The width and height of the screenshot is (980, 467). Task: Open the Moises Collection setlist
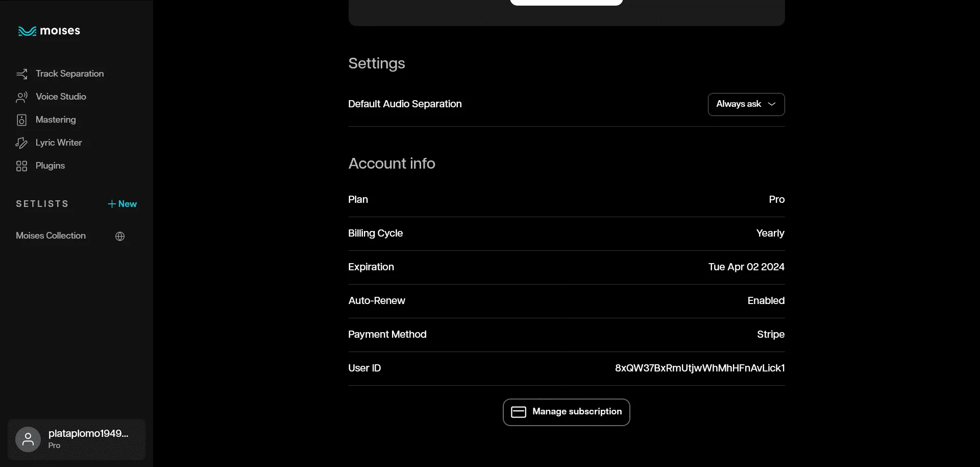tap(51, 236)
